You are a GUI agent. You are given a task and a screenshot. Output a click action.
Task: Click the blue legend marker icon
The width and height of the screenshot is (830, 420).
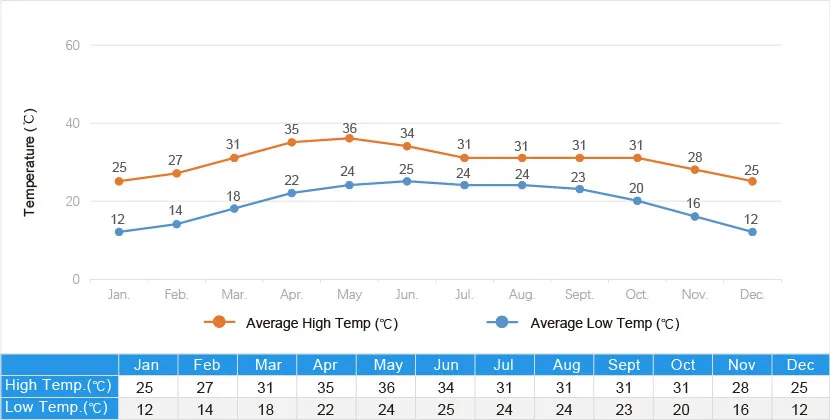(502, 322)
